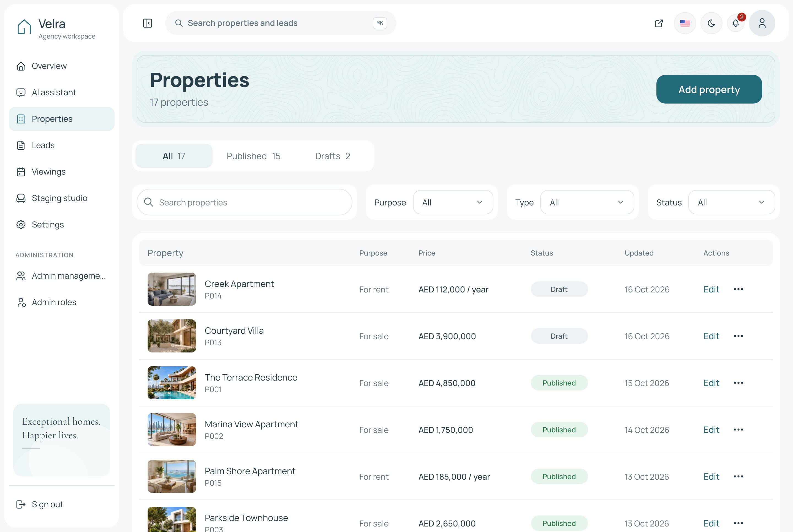Open the Type filter dropdown

pos(587,202)
